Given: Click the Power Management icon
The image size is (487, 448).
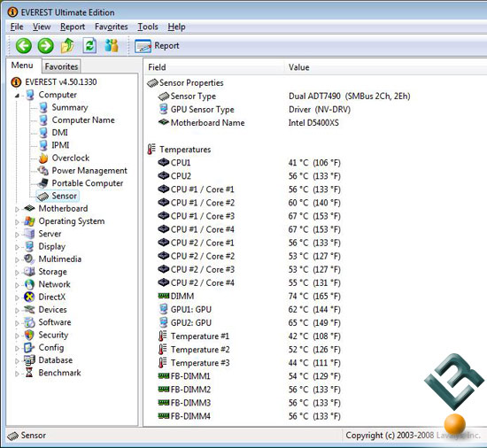Looking at the screenshot, I should (x=43, y=171).
